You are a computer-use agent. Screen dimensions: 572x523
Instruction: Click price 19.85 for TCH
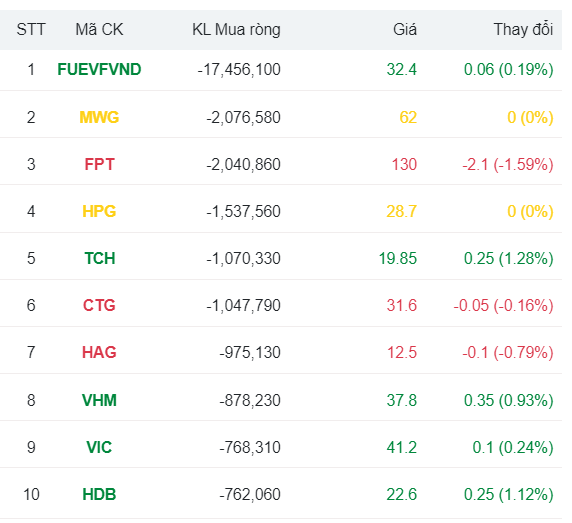tap(398, 258)
